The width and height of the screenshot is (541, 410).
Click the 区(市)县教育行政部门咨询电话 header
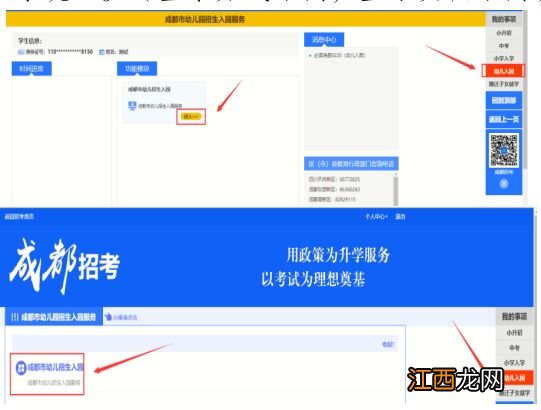[x=351, y=164]
